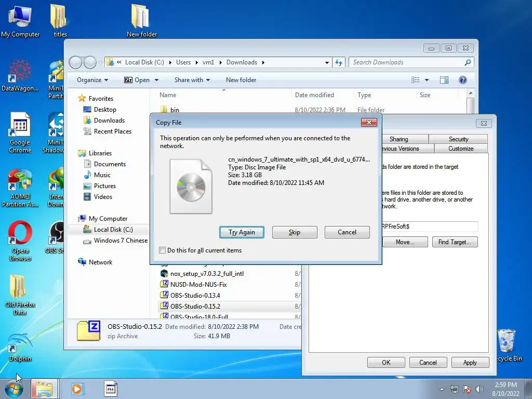Launch Google Chrome desktop shortcut

20,133
